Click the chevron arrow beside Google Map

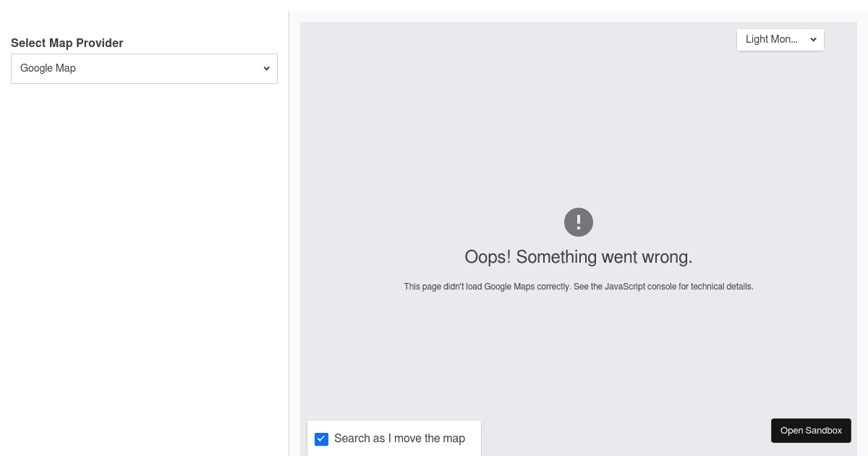(266, 69)
